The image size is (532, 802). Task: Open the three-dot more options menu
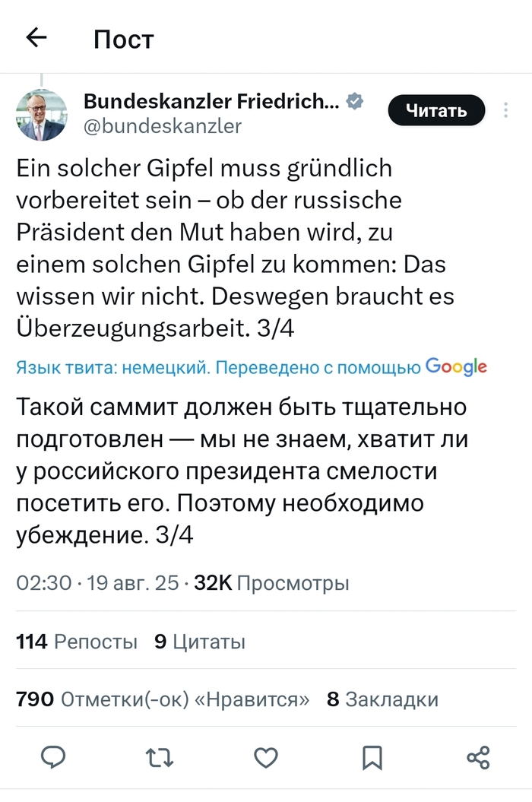tap(506, 111)
